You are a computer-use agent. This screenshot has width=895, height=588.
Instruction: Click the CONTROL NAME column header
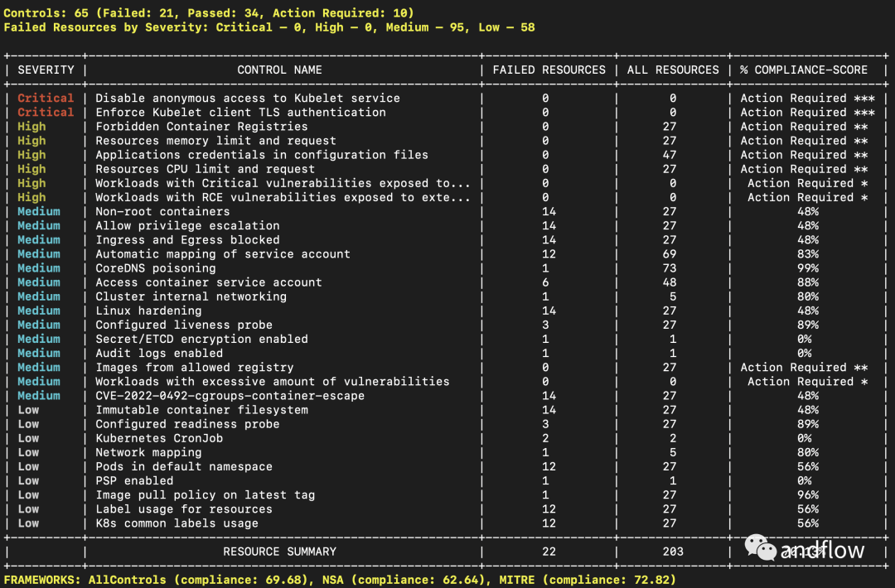coord(280,70)
